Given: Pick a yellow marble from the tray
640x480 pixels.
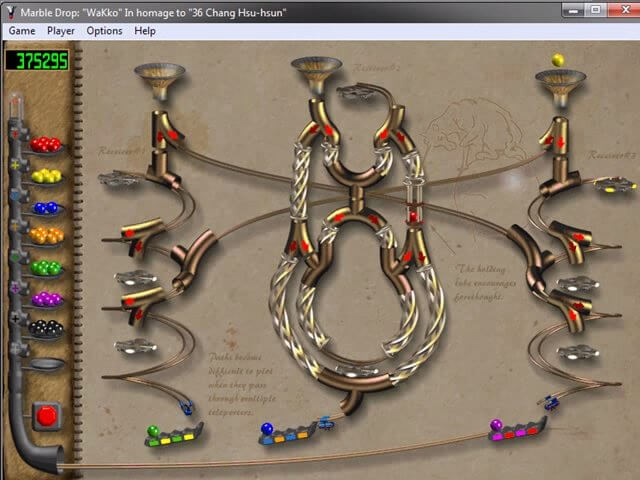Looking at the screenshot, I should click(x=46, y=176).
